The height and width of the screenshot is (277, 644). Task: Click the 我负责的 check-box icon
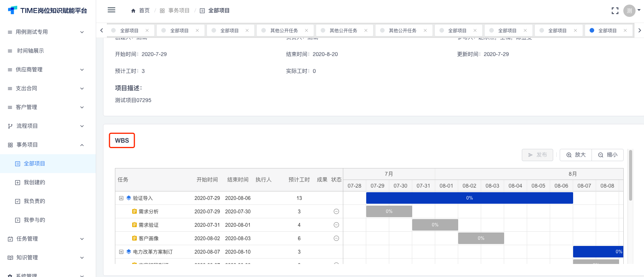[18, 201]
